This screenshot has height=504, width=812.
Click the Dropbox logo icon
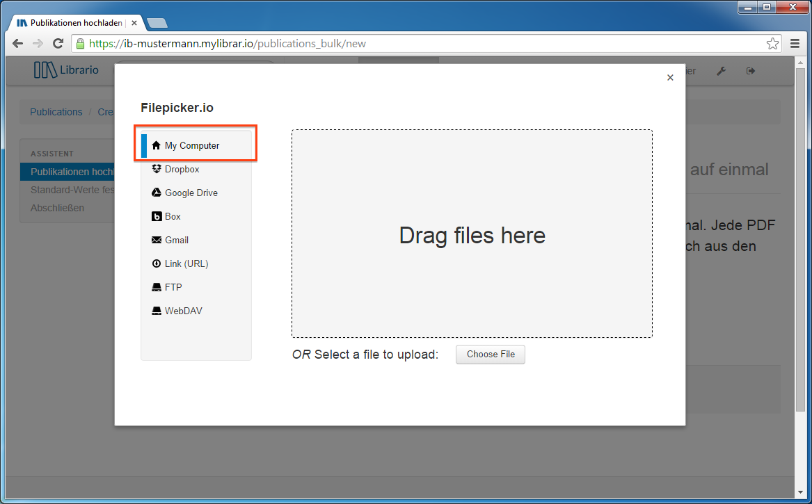tap(157, 169)
